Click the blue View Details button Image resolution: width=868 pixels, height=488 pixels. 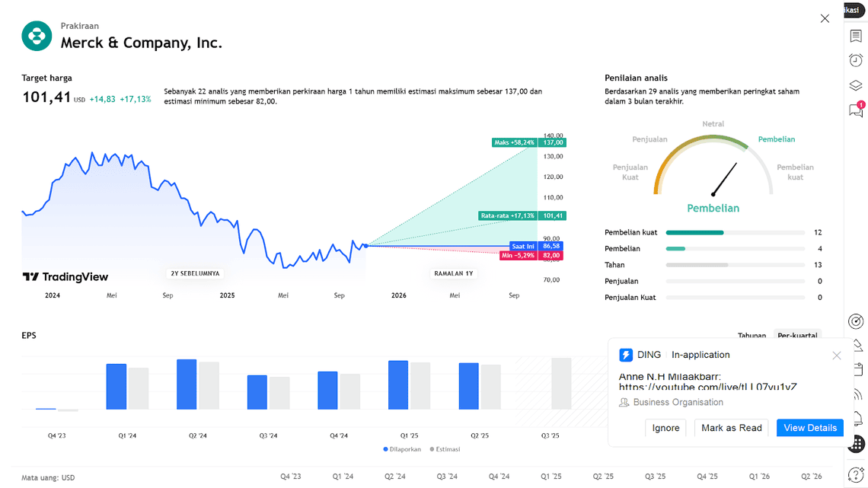[x=809, y=428]
